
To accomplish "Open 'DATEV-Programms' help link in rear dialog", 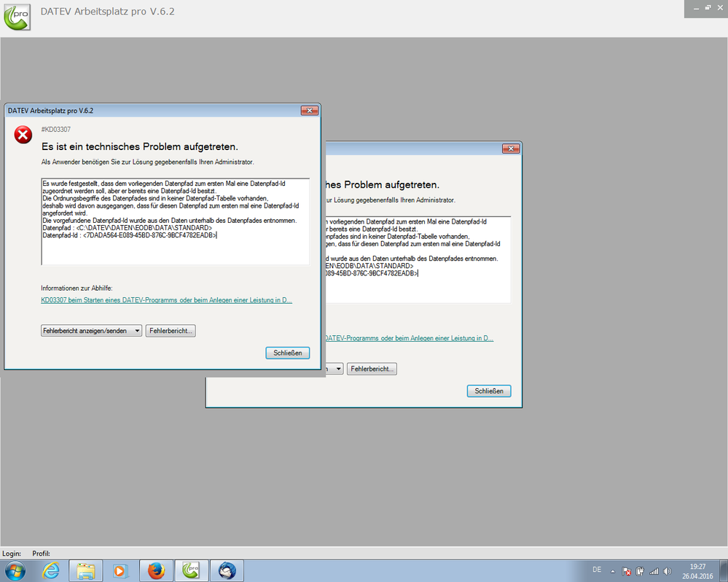I will (409, 338).
